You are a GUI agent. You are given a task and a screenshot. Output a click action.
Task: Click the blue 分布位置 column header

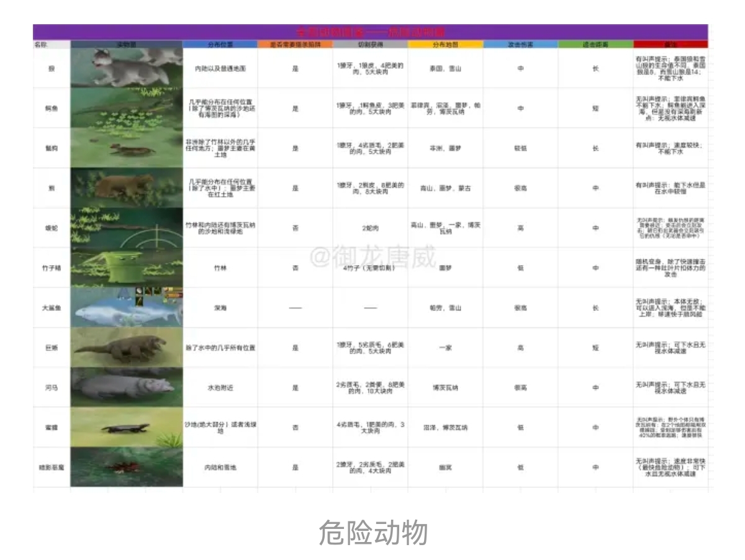pos(220,45)
